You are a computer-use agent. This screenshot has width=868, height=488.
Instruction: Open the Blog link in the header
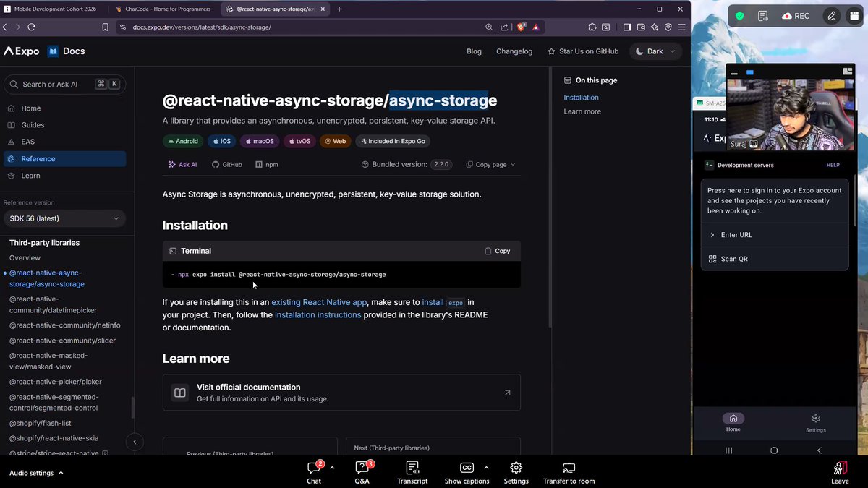tap(474, 51)
